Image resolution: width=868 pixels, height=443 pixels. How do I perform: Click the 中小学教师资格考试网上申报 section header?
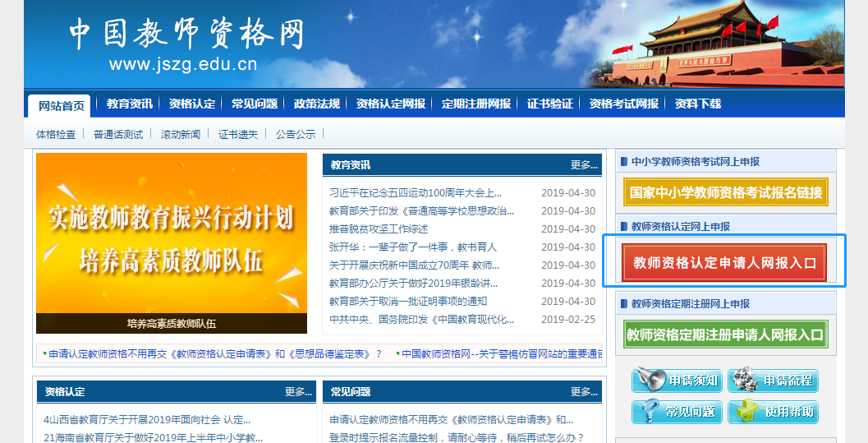696,162
